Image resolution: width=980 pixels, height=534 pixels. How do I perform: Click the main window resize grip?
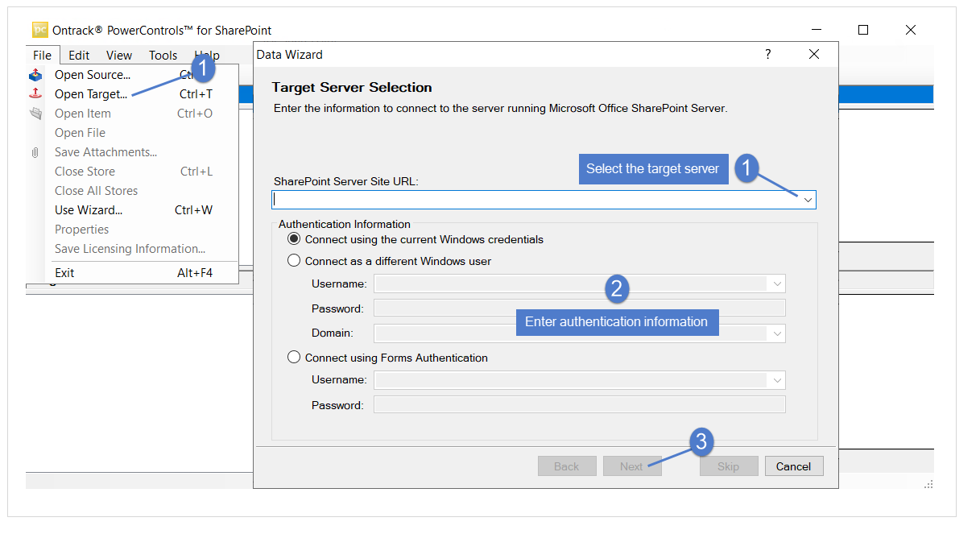click(x=928, y=484)
